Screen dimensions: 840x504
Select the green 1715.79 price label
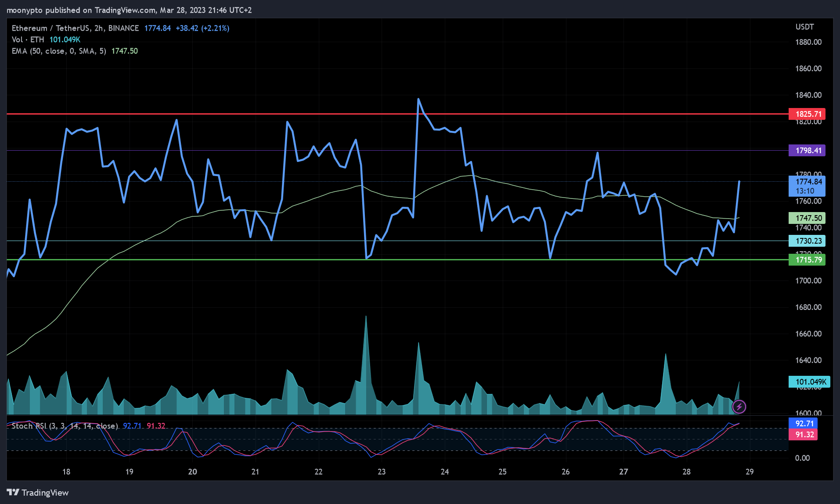coord(807,260)
